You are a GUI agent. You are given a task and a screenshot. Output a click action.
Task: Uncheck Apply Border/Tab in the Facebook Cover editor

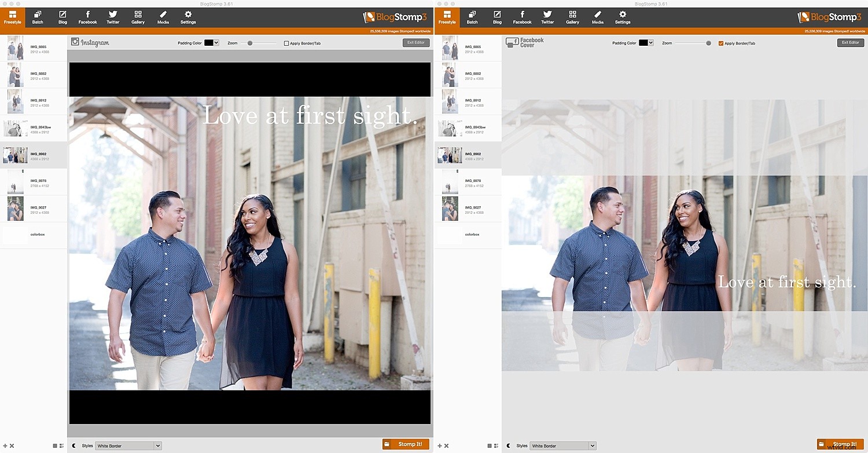(721, 42)
